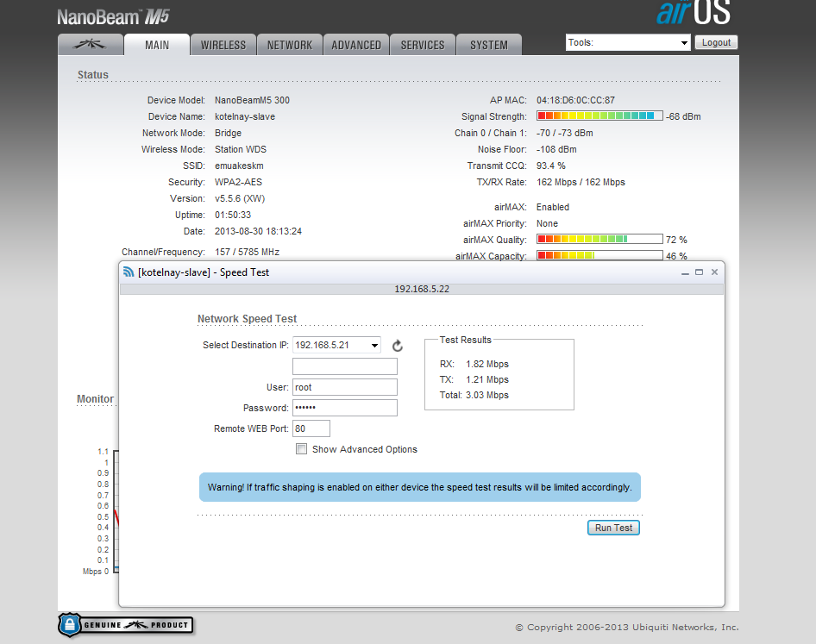Click the Wireless Mode Station WDS value
The height and width of the screenshot is (644, 816).
tap(241, 149)
